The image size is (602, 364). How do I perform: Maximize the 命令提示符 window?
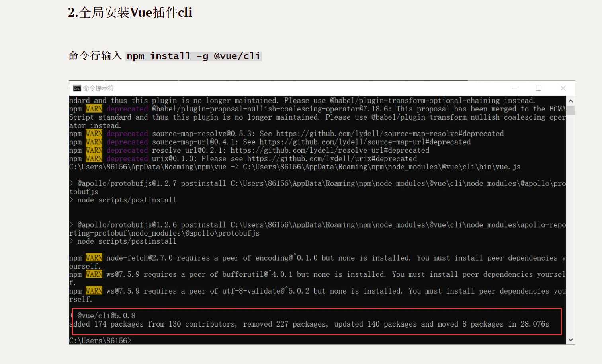click(x=539, y=88)
